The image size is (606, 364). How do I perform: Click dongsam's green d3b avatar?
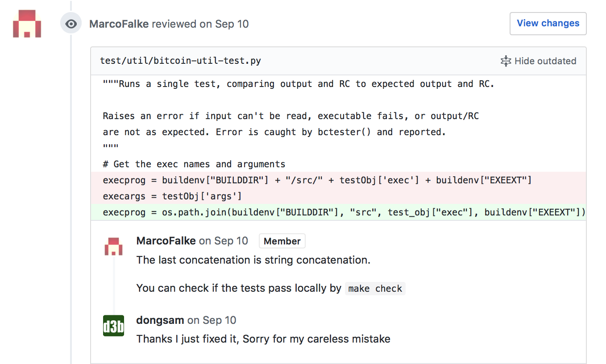(x=113, y=326)
